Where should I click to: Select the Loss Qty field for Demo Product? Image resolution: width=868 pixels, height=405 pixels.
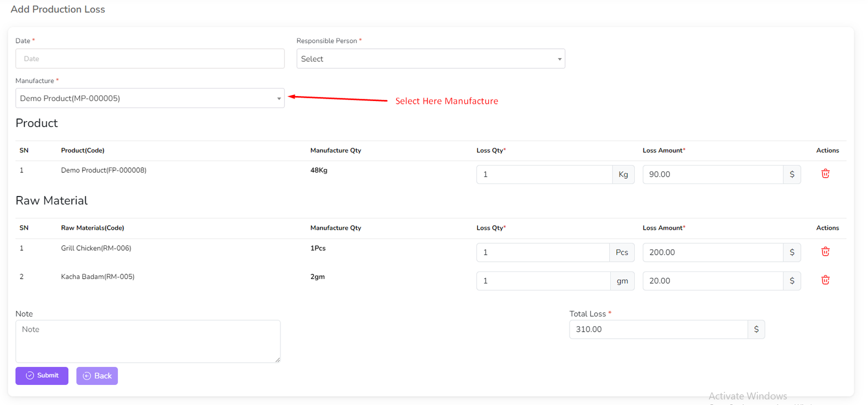click(544, 175)
